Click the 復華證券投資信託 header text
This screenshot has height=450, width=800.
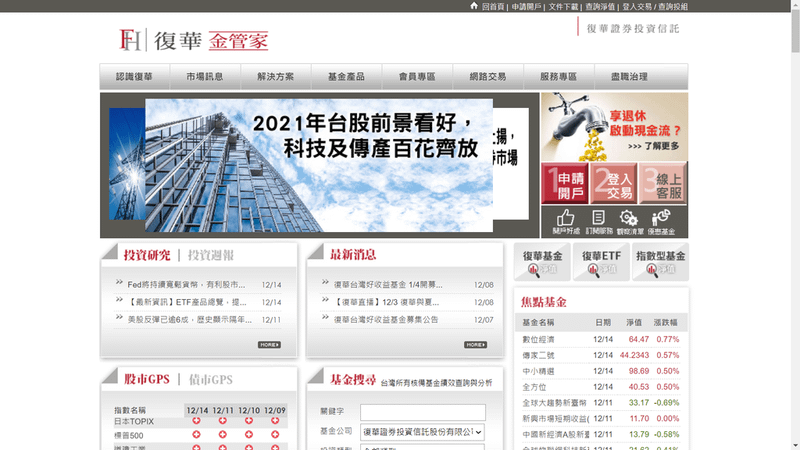click(633, 29)
